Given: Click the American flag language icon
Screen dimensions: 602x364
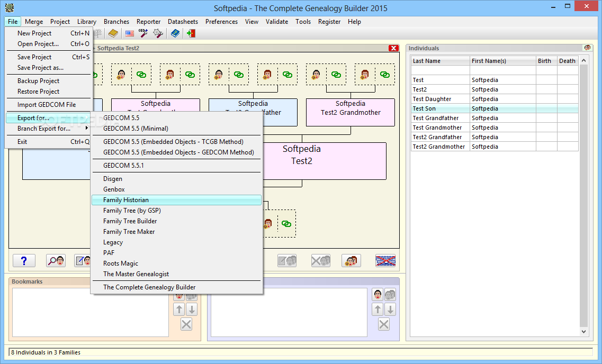Looking at the screenshot, I should coord(130,33).
